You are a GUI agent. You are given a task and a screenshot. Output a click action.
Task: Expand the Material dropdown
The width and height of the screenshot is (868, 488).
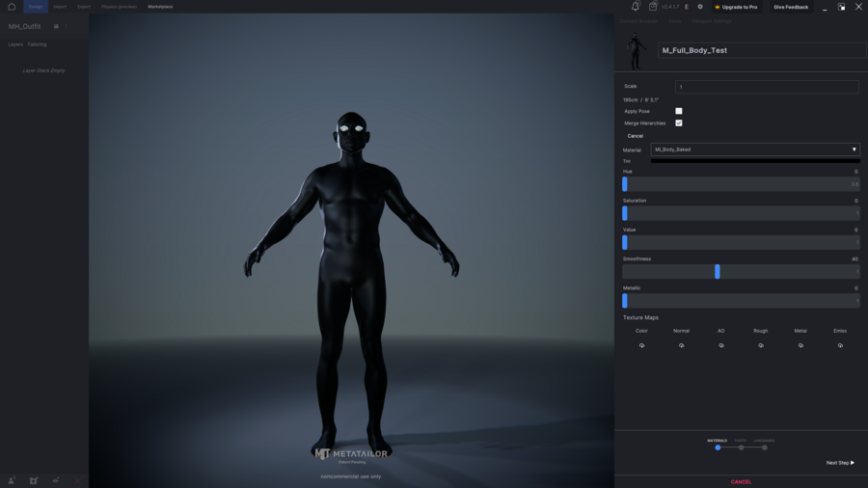click(x=754, y=149)
